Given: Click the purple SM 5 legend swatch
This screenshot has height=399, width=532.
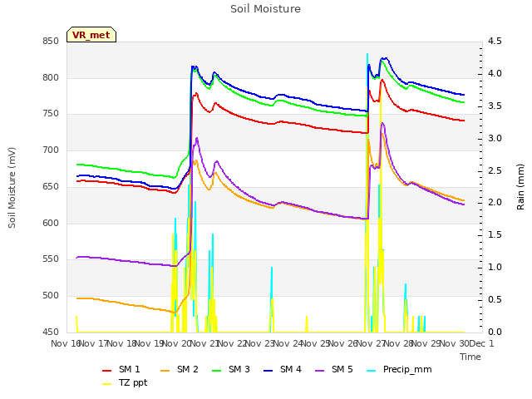Looking at the screenshot, I should (320, 371).
